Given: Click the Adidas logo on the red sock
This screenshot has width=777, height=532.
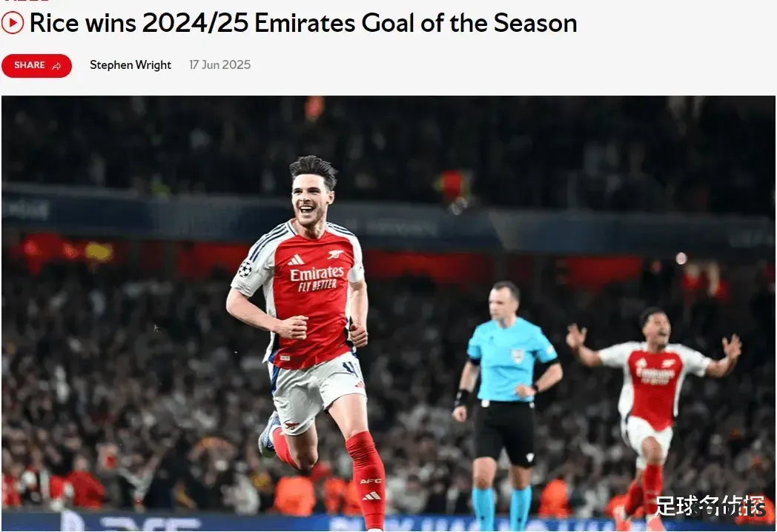Looking at the screenshot, I should [371, 496].
